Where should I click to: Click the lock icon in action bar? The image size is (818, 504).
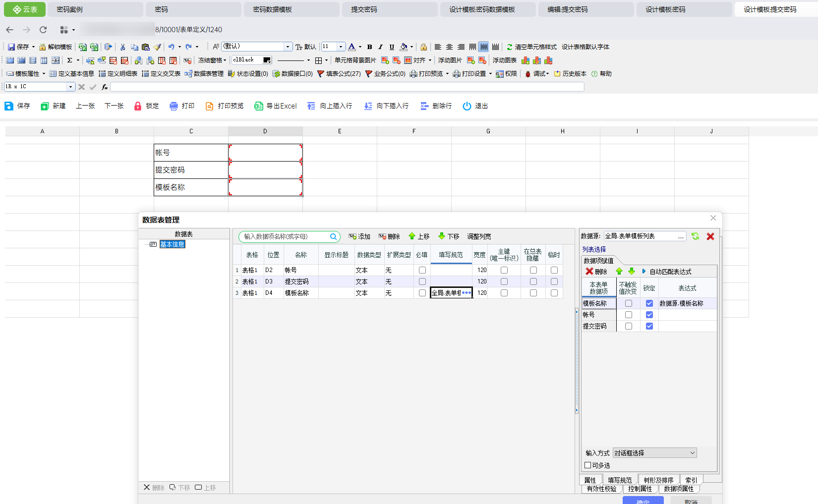tap(138, 106)
